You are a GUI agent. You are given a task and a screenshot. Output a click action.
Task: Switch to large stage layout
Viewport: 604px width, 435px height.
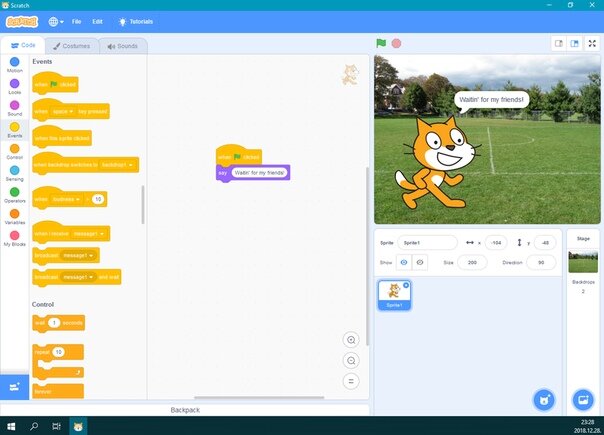[574, 44]
